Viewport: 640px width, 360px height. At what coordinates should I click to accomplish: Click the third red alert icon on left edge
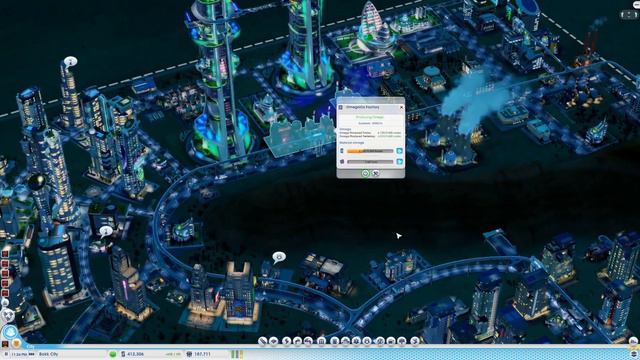pos(5,273)
